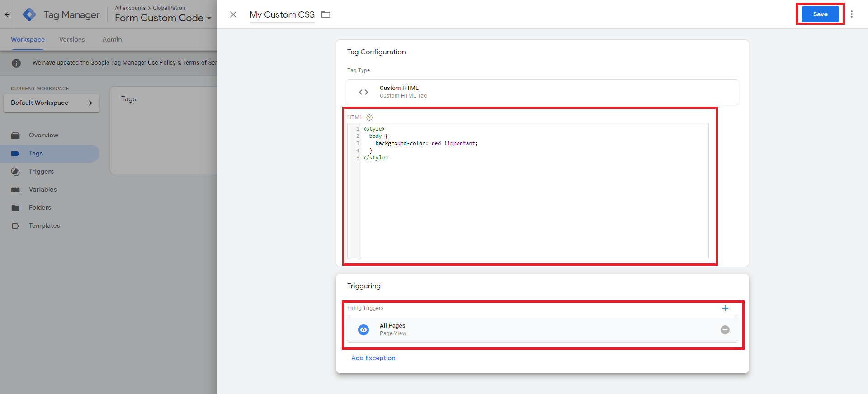The width and height of the screenshot is (868, 394).
Task: Switch to the Versions tab
Action: (72, 40)
